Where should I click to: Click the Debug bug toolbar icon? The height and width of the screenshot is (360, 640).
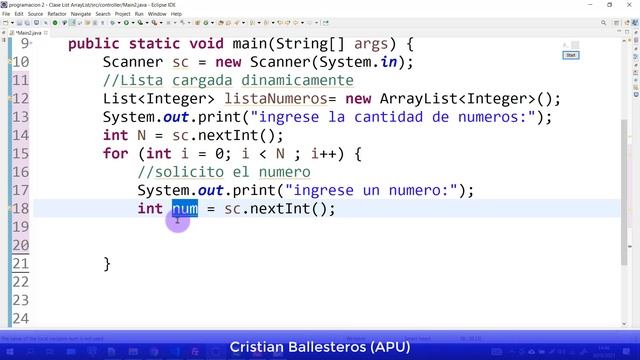[112, 23]
